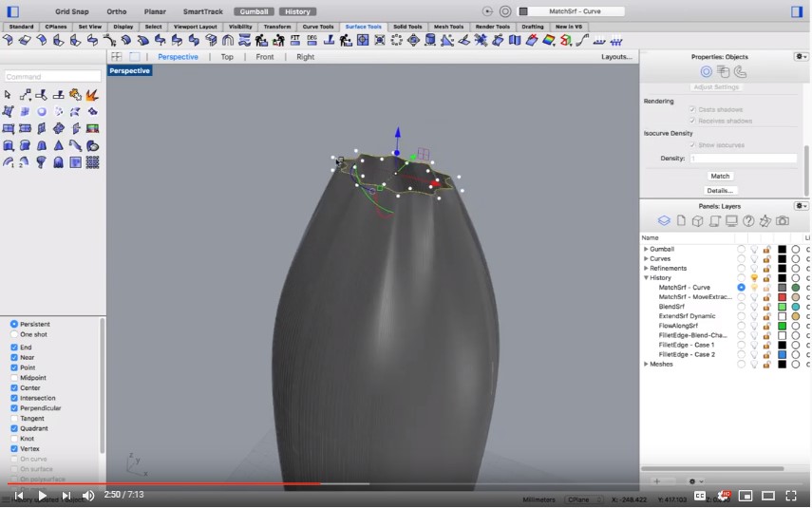
Task: Enable the Midpoint osnap checkbox
Action: click(x=14, y=378)
